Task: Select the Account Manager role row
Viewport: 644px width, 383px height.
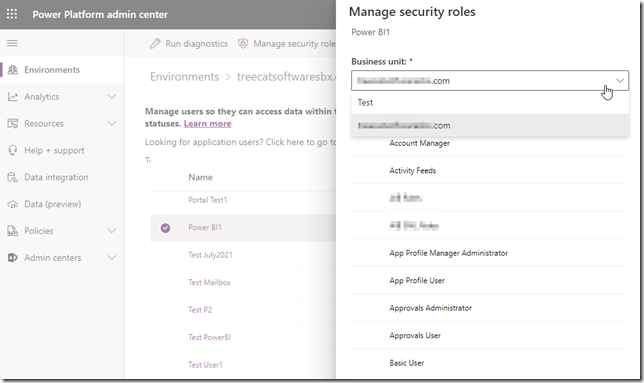Action: click(490, 143)
